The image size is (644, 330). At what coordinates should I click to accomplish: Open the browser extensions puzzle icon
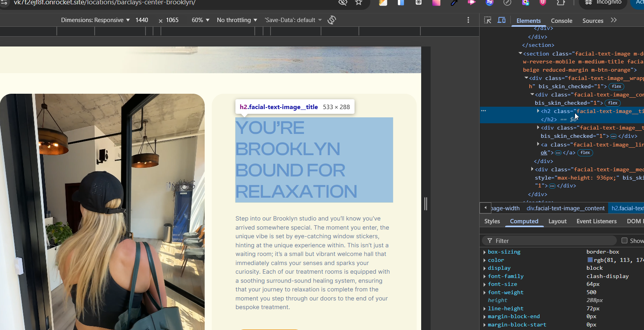561,2
